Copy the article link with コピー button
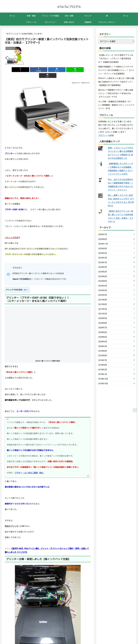This screenshot has width=138, height=644. point(48,75)
